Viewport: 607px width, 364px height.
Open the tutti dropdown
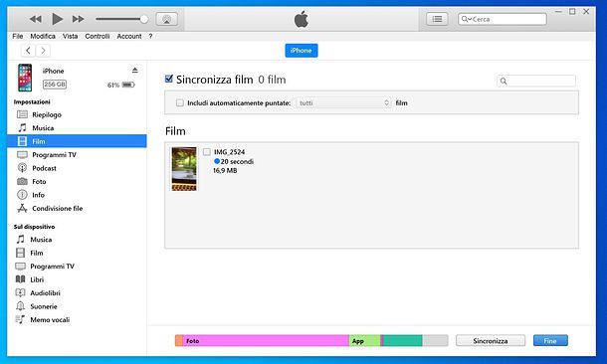(343, 102)
